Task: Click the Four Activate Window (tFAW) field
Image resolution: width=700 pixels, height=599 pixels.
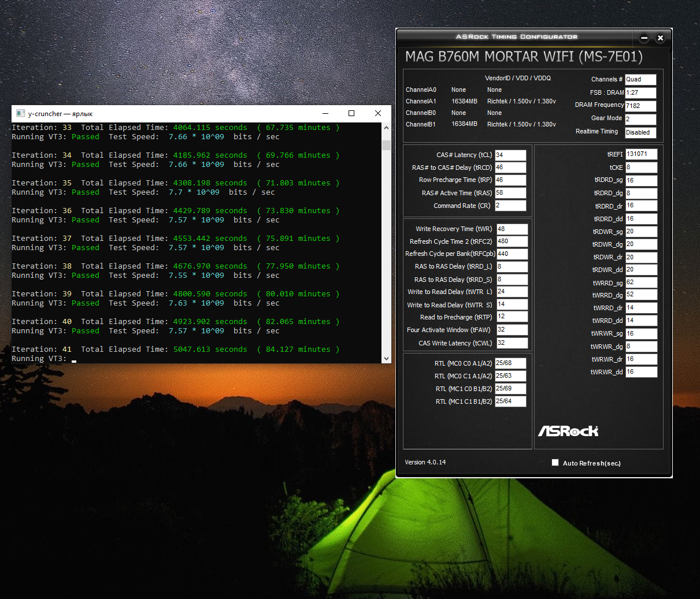Action: point(512,330)
